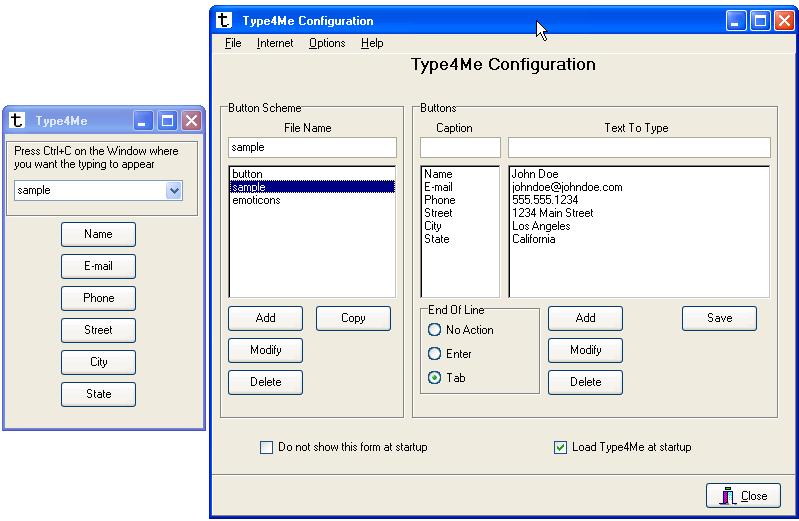Click the Caption input field
The height and width of the screenshot is (521, 799).
[460, 147]
